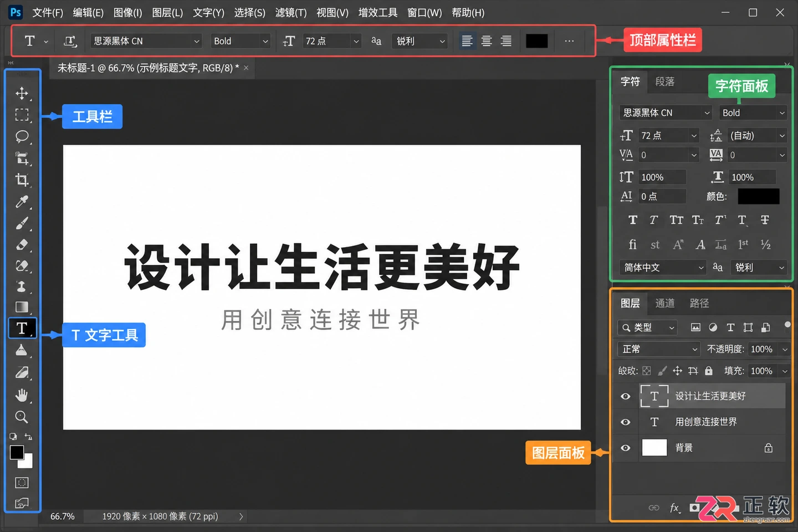Switch to the 段落 tab
Image resolution: width=798 pixels, height=532 pixels.
[x=665, y=82]
